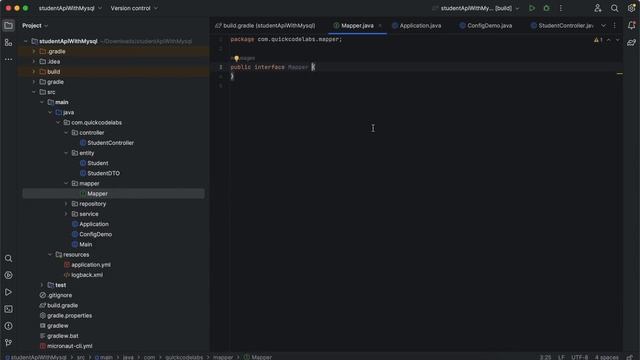Run the build configuration
This screenshot has height=360, width=640.
pyautogui.click(x=531, y=8)
